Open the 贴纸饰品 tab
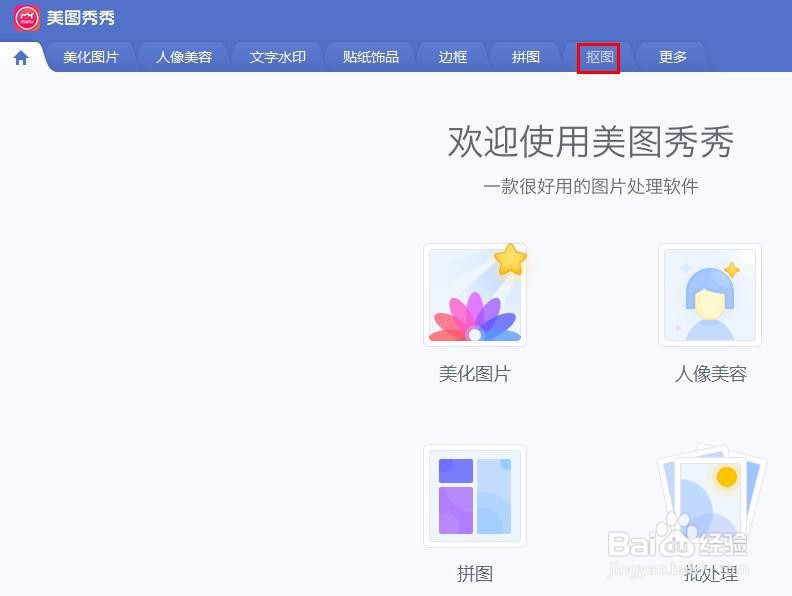Viewport: 792px width, 596px height. (371, 57)
